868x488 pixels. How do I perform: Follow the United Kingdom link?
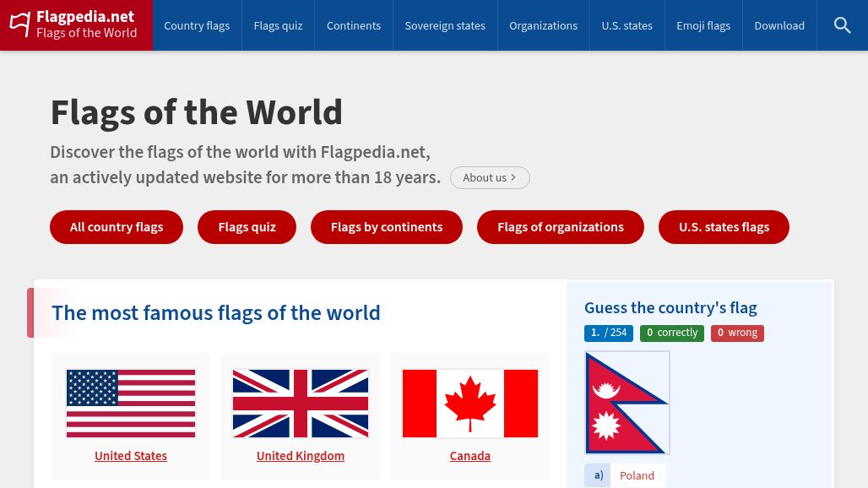click(301, 456)
